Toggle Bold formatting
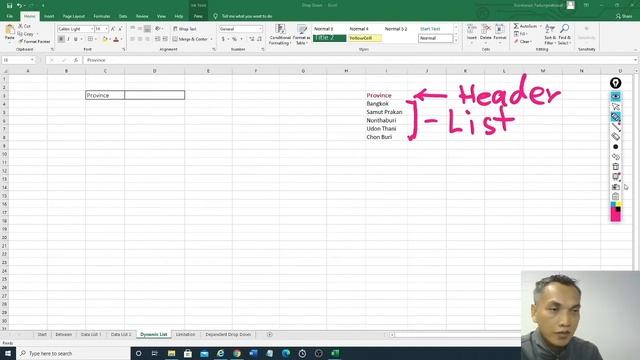This screenshot has height=360, width=640. [x=61, y=39]
